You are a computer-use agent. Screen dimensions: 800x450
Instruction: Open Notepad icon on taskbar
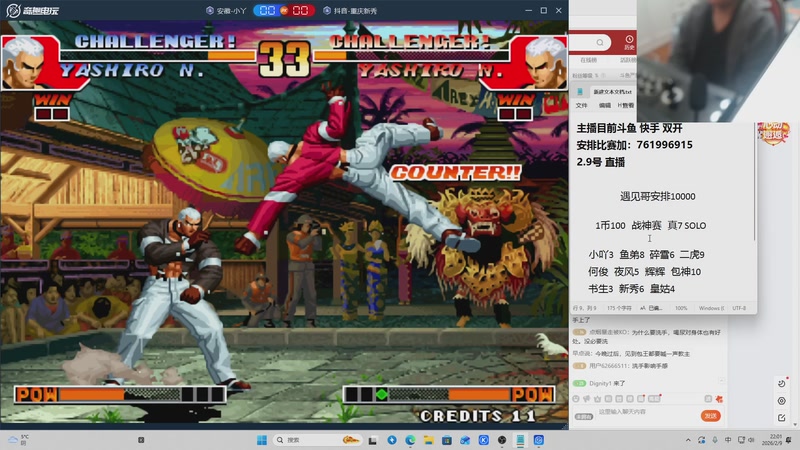pyautogui.click(x=520, y=440)
